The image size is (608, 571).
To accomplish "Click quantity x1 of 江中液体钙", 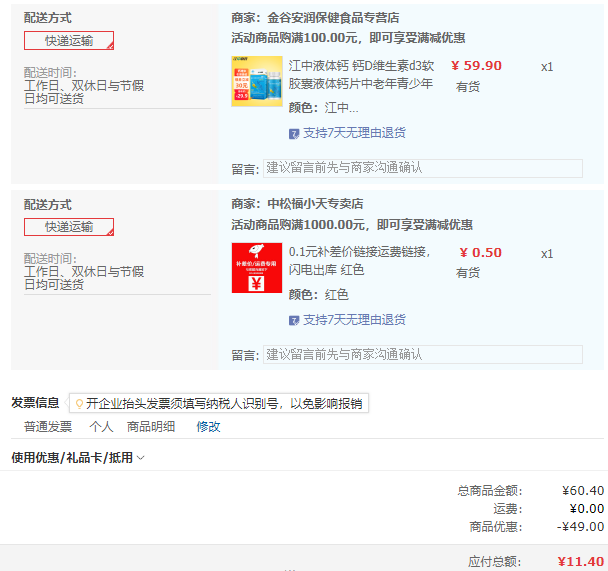I will tap(547, 67).
